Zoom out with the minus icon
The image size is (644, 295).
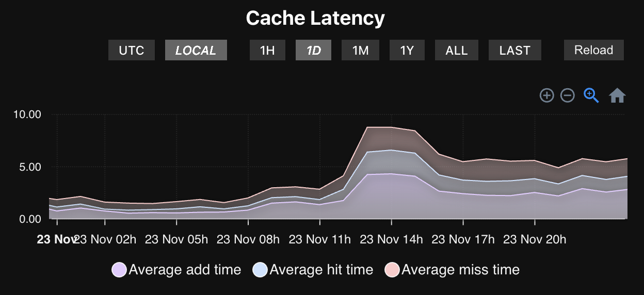568,95
